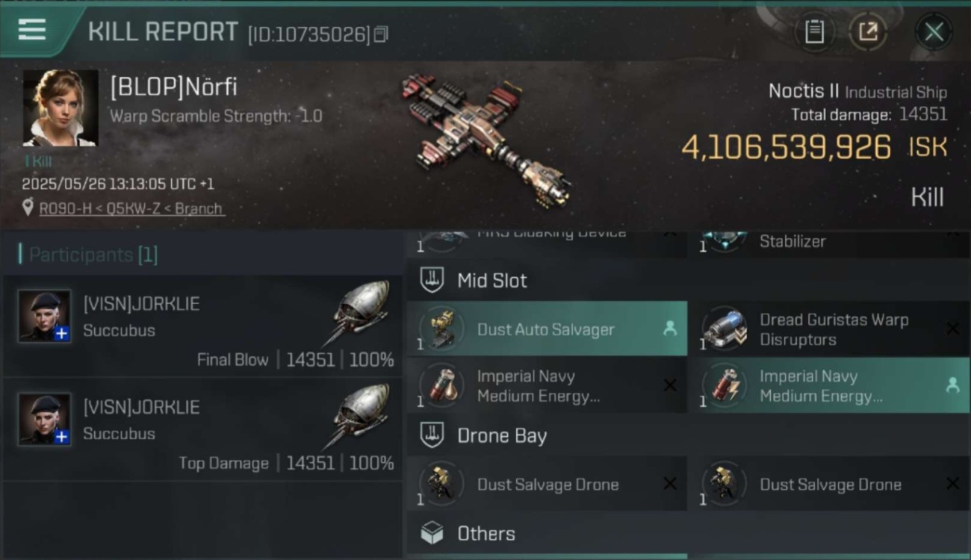Select the Dust Auto Salvager module
The width and height of the screenshot is (971, 560).
tap(547, 329)
